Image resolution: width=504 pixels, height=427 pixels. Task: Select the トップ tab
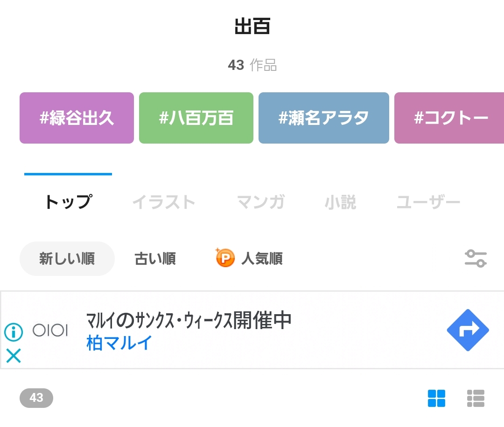(x=68, y=202)
